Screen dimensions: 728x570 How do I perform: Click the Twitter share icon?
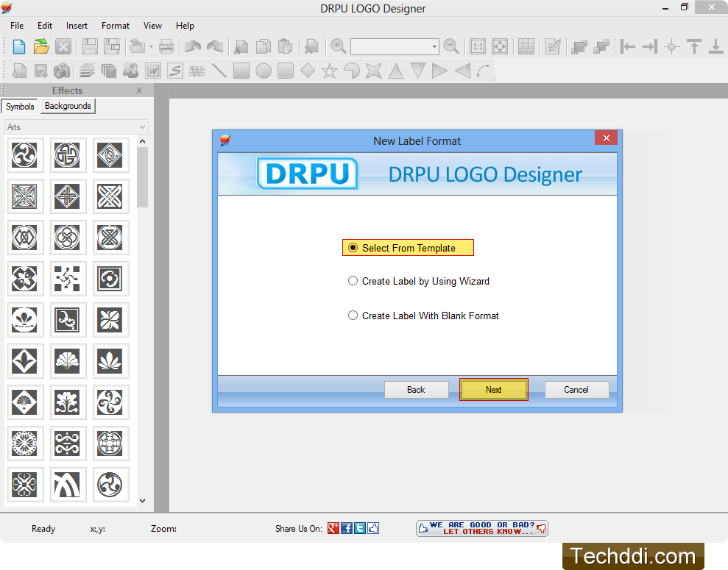(360, 528)
